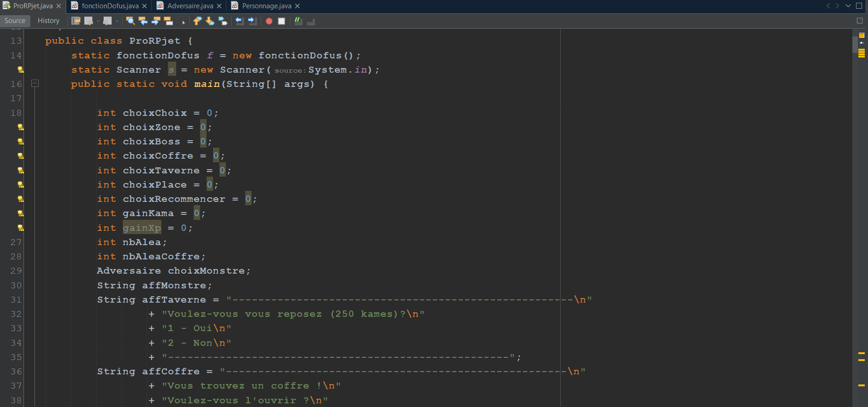Open the Personnage.java tab
Screen dimensions: 868x407
[266, 6]
